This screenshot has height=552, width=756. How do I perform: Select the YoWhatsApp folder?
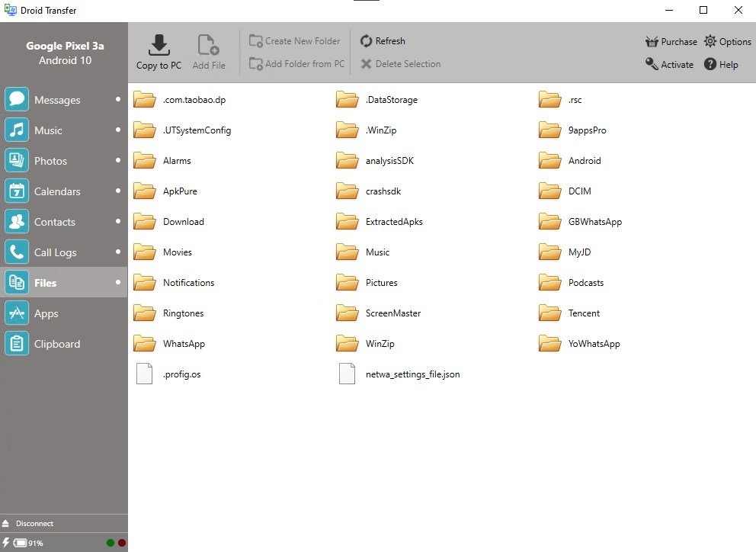[579, 344]
